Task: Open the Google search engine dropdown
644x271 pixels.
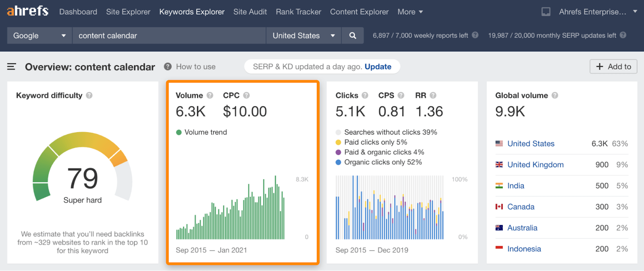Action: point(39,35)
